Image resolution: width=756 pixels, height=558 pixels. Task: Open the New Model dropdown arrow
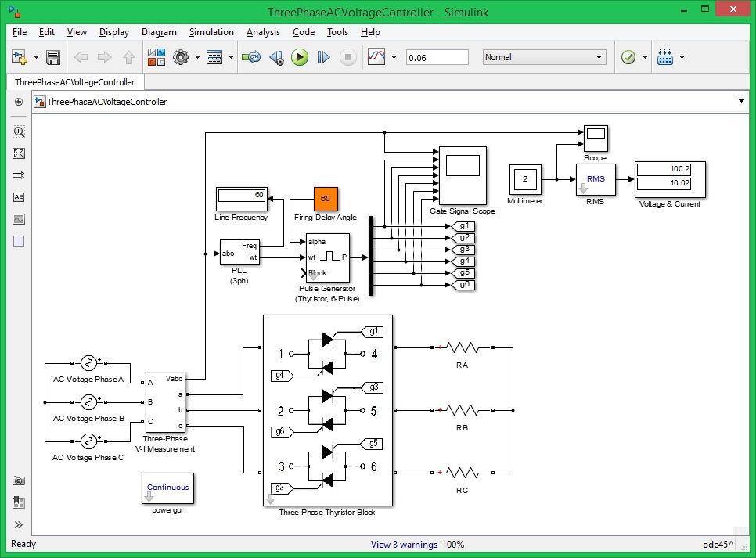point(36,57)
